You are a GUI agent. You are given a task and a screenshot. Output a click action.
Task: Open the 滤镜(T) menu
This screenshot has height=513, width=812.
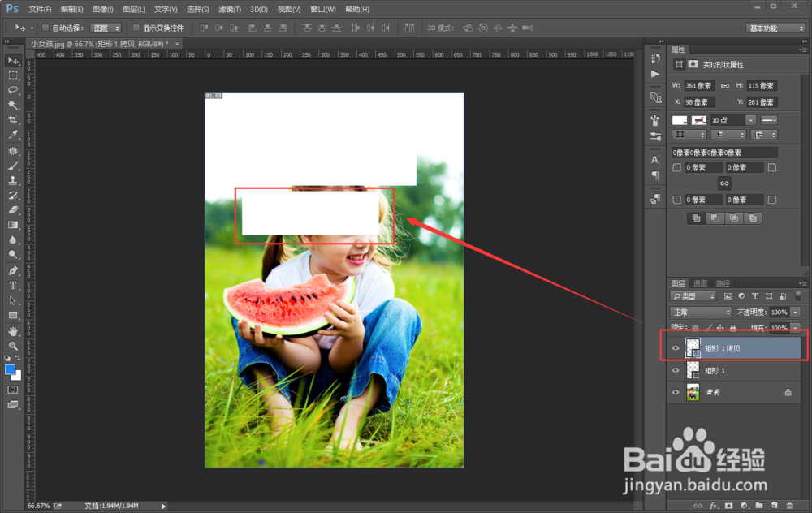(230, 9)
